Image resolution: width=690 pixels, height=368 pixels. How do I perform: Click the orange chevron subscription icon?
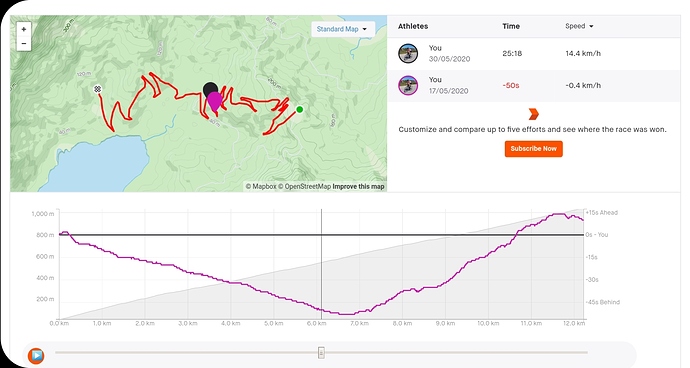coord(533,114)
